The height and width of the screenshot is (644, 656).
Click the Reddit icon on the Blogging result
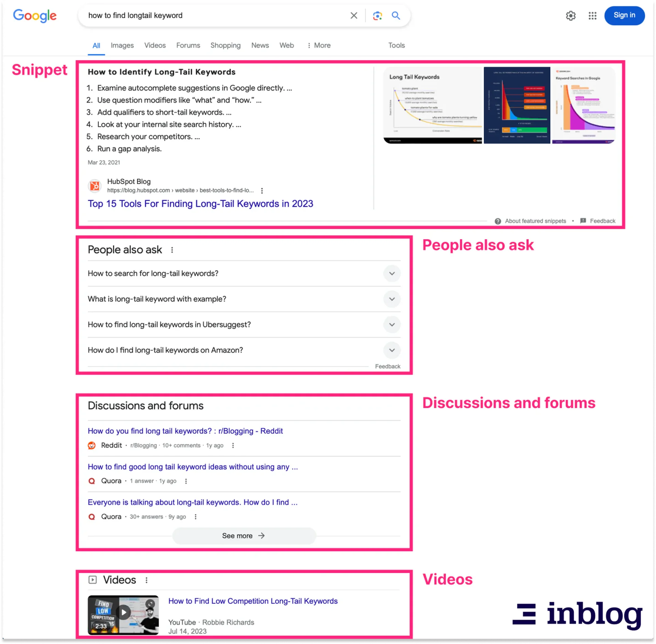(x=92, y=446)
